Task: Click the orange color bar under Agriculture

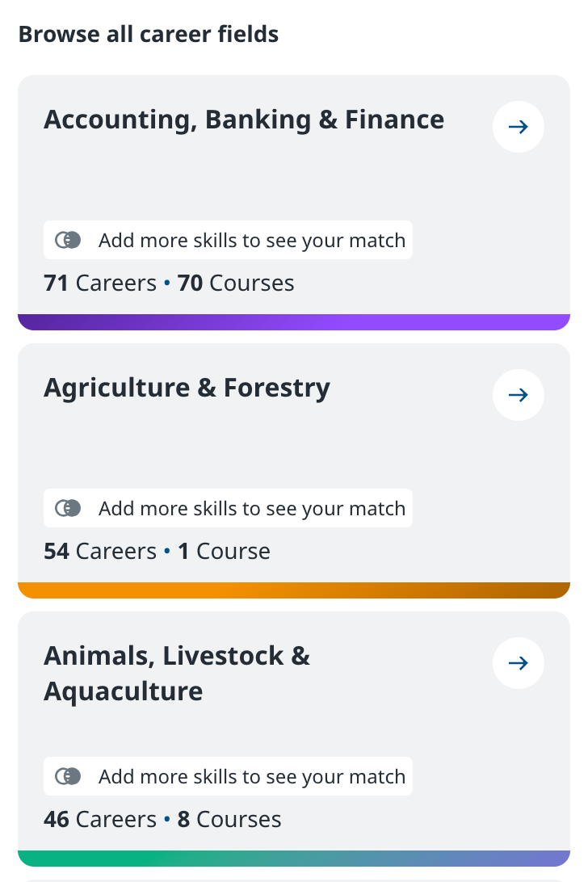Action: pos(294,590)
